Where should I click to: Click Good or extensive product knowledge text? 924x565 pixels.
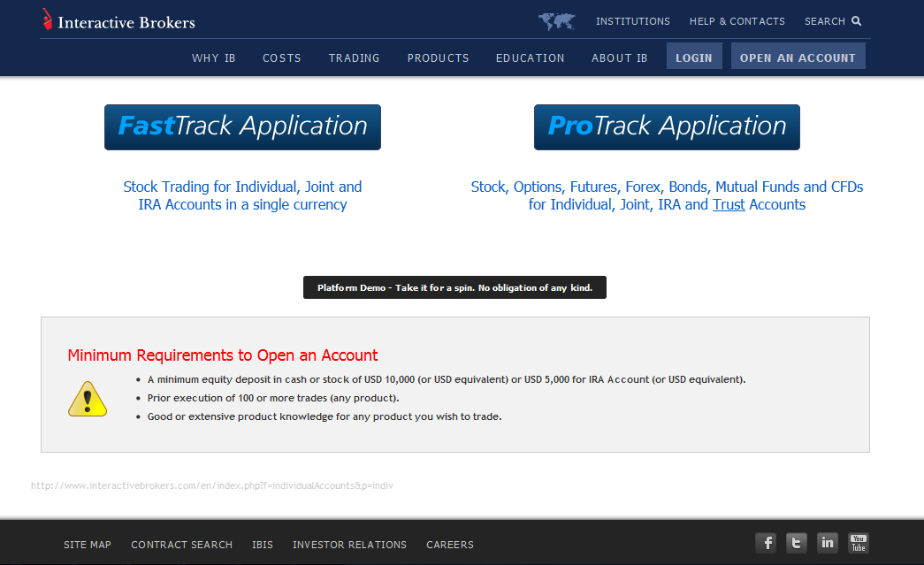click(x=325, y=416)
